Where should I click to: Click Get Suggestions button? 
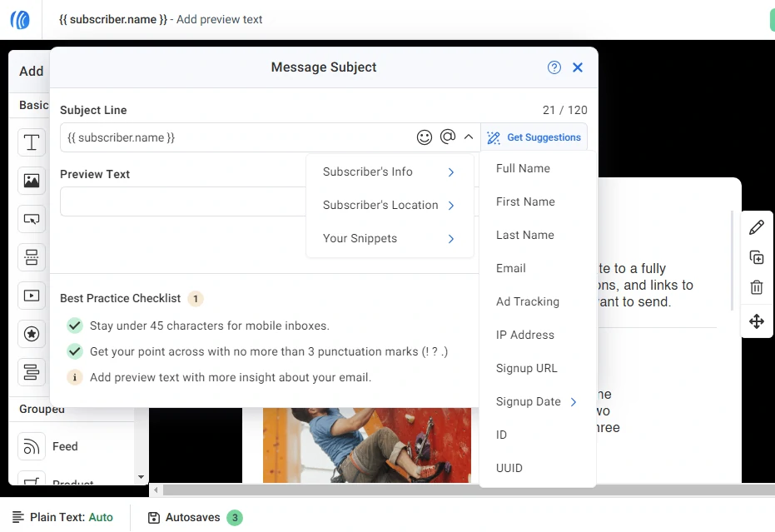point(534,137)
